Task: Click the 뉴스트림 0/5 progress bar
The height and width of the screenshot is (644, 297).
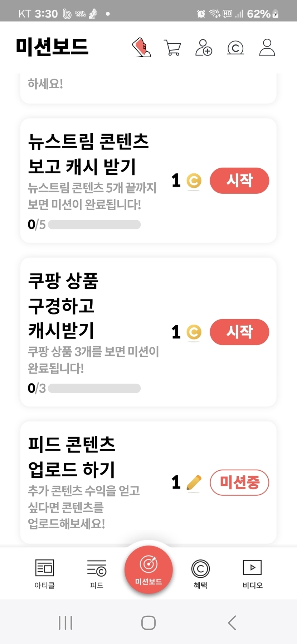Action: tap(94, 225)
